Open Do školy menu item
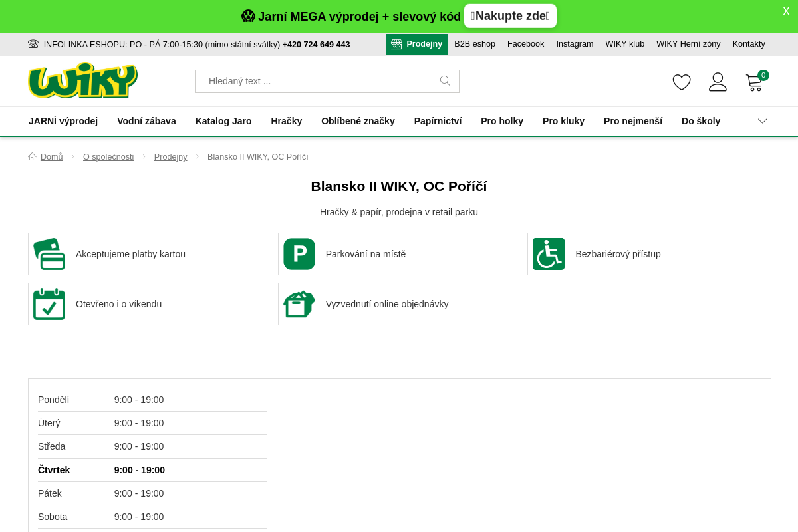Image resolution: width=798 pixels, height=532 pixels. (701, 121)
